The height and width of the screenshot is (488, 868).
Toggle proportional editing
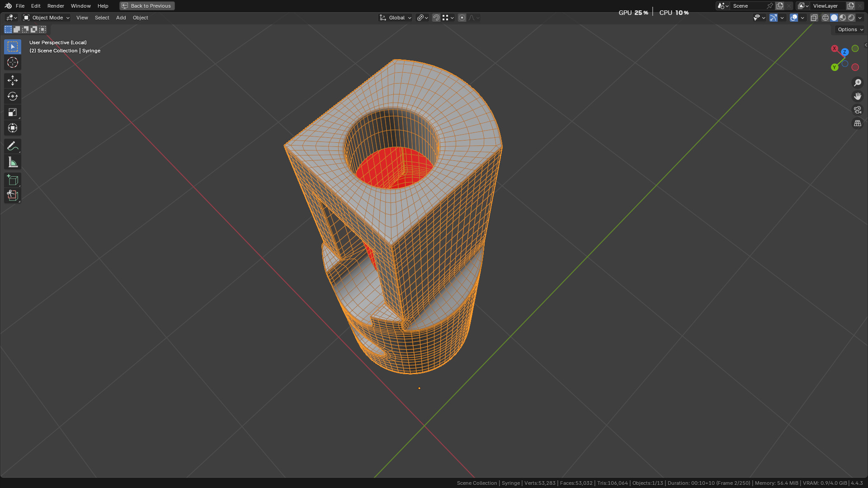[x=462, y=18]
